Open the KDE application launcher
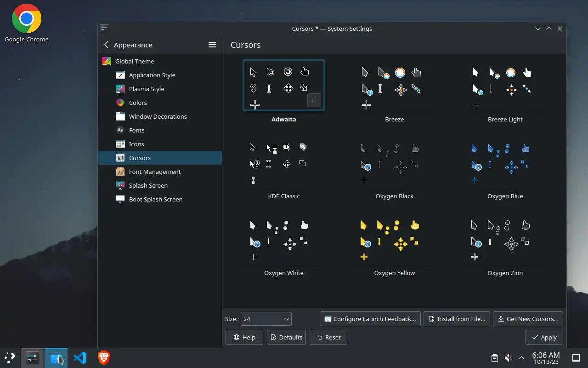Screen dimensions: 588x368 pyautogui.click(x=10, y=358)
